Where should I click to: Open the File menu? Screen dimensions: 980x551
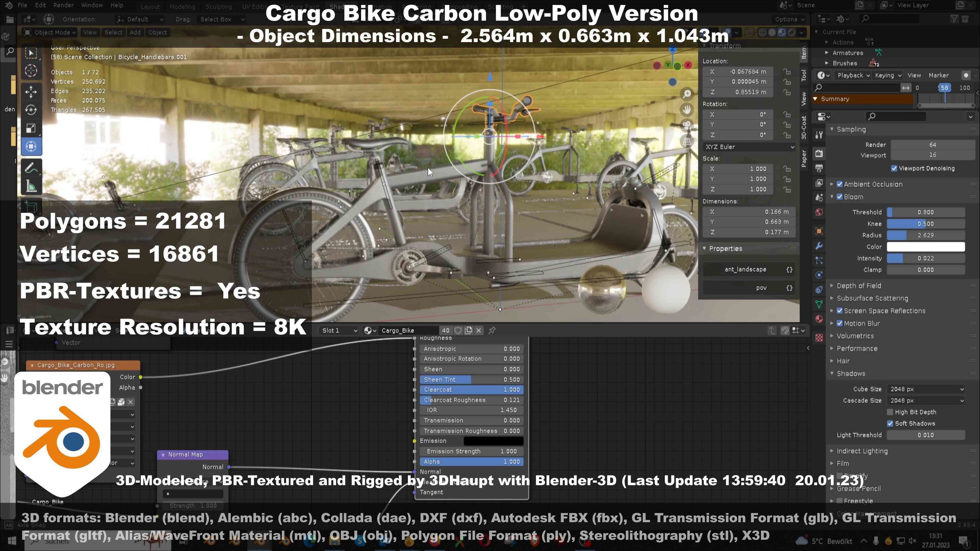pos(22,5)
